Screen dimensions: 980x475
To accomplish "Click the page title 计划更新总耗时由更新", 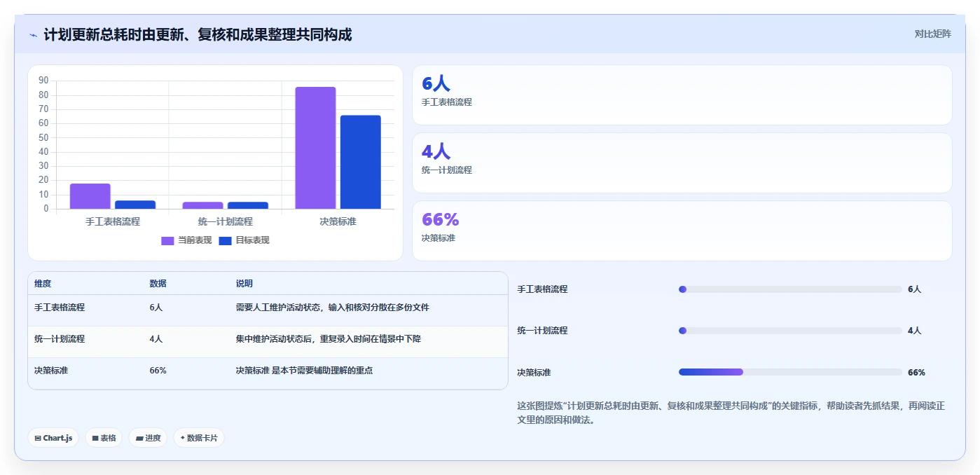I will pos(198,34).
